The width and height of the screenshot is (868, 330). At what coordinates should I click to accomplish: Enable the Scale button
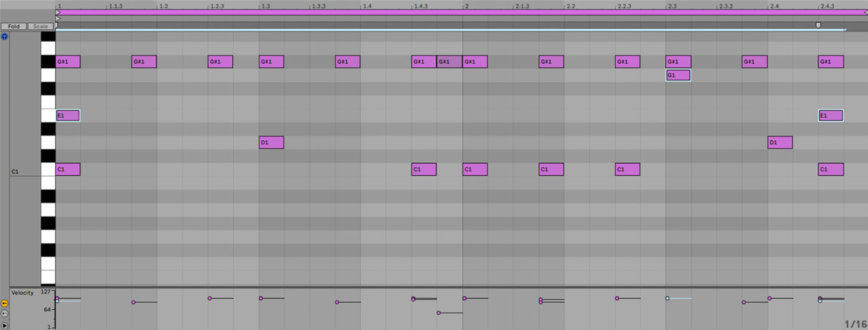coord(40,26)
